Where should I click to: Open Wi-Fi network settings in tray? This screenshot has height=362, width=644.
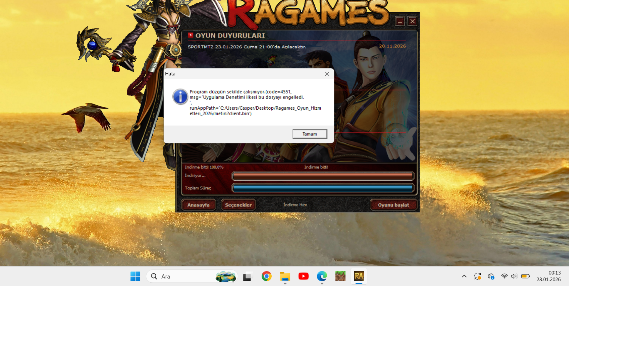tap(504, 277)
